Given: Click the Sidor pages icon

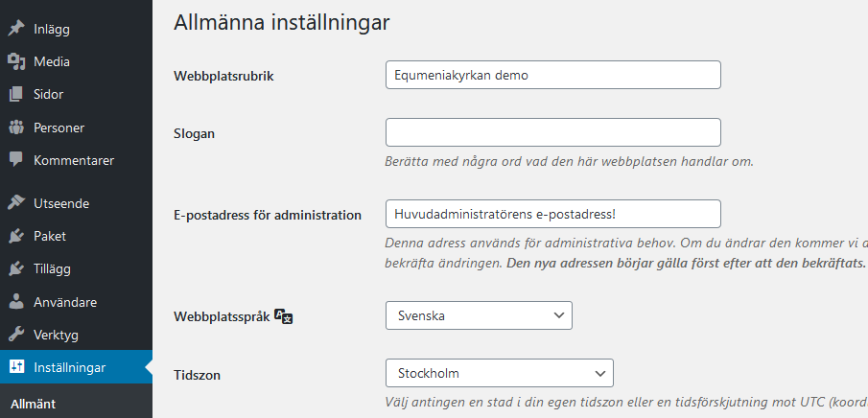Looking at the screenshot, I should (x=16, y=94).
